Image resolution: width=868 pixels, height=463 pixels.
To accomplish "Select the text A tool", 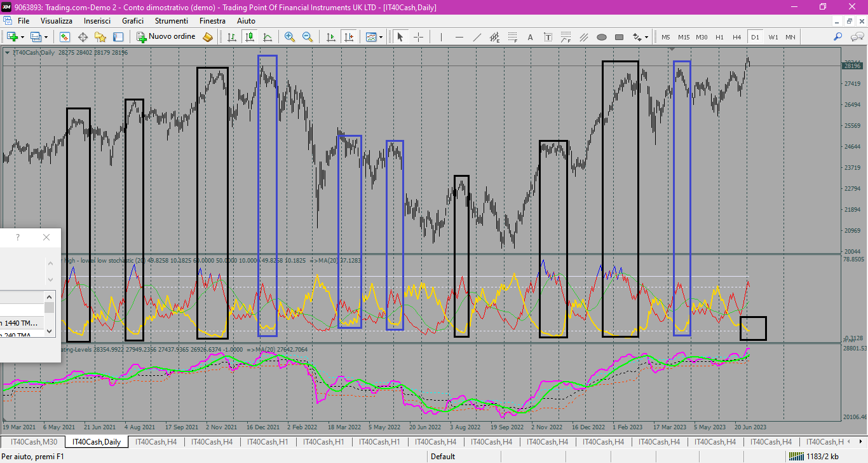I will (530, 37).
